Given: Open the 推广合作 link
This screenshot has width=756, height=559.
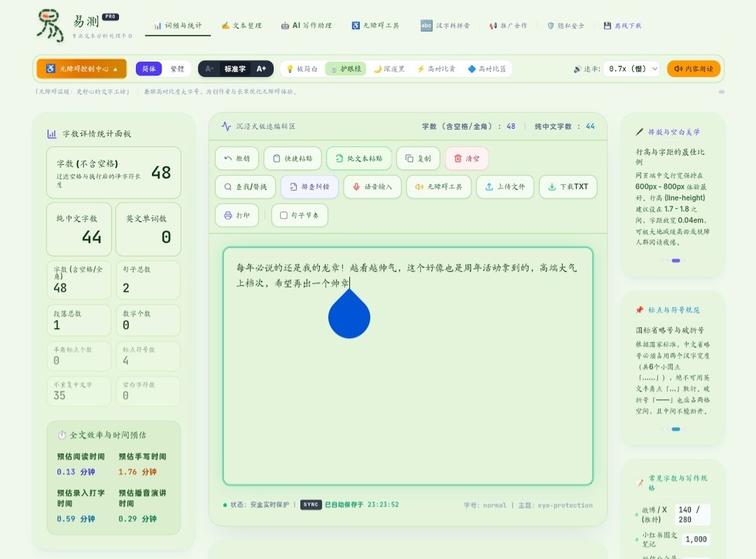Looking at the screenshot, I should (507, 25).
